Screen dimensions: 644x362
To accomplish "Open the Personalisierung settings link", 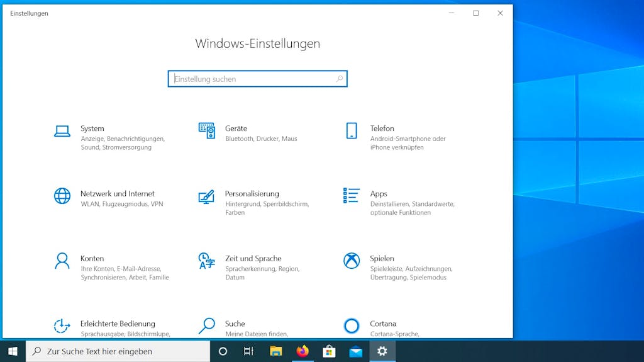I will [252, 193].
